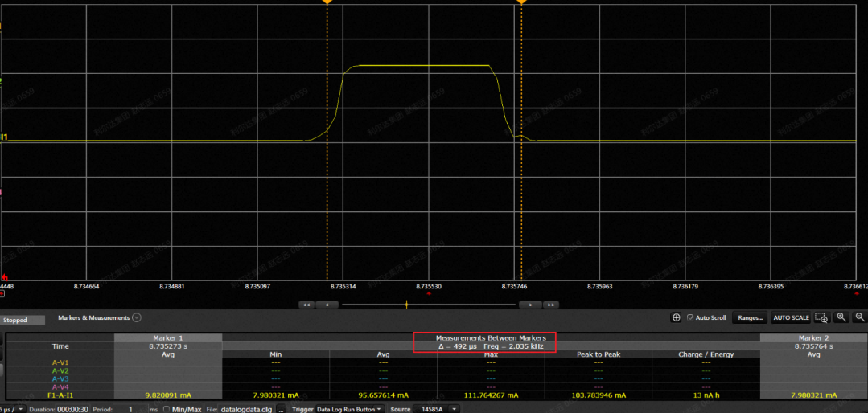Click the horizontal time position slider
The height and width of the screenshot is (413, 868).
pos(428,305)
